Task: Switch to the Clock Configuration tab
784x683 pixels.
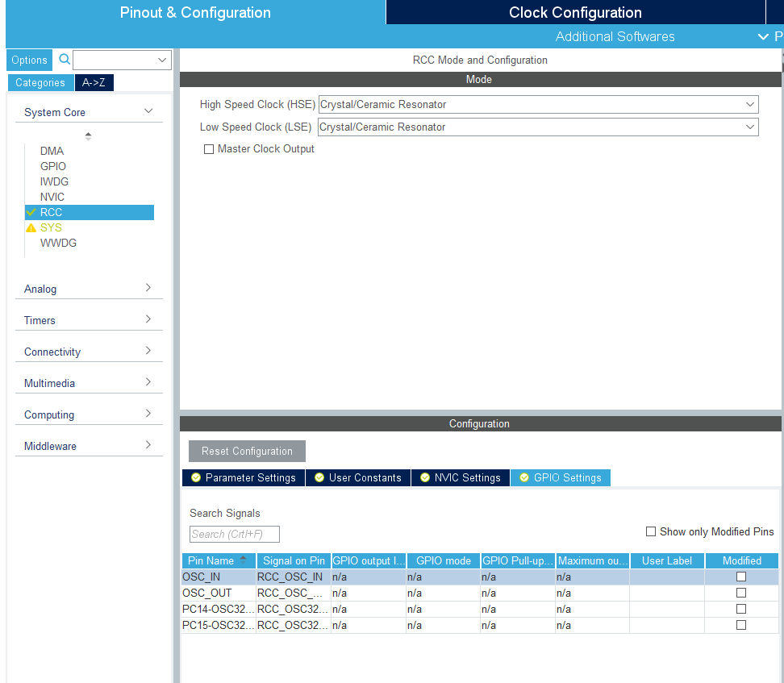Action: pyautogui.click(x=574, y=12)
